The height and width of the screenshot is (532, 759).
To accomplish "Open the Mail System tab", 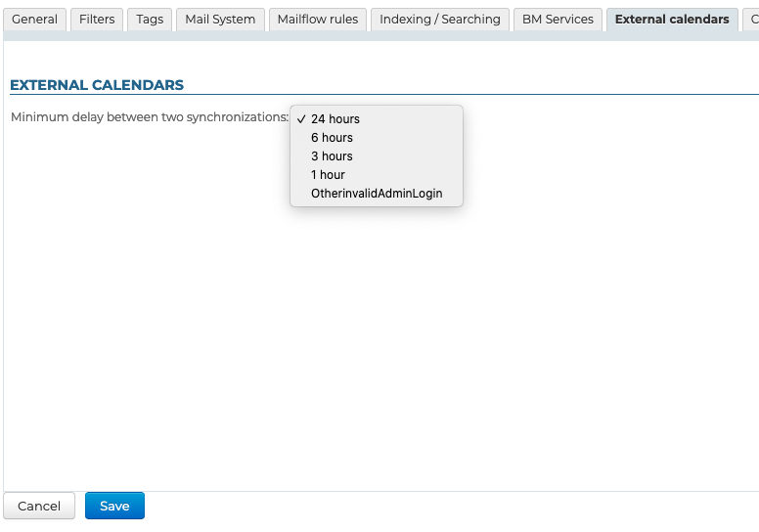I will [220, 20].
